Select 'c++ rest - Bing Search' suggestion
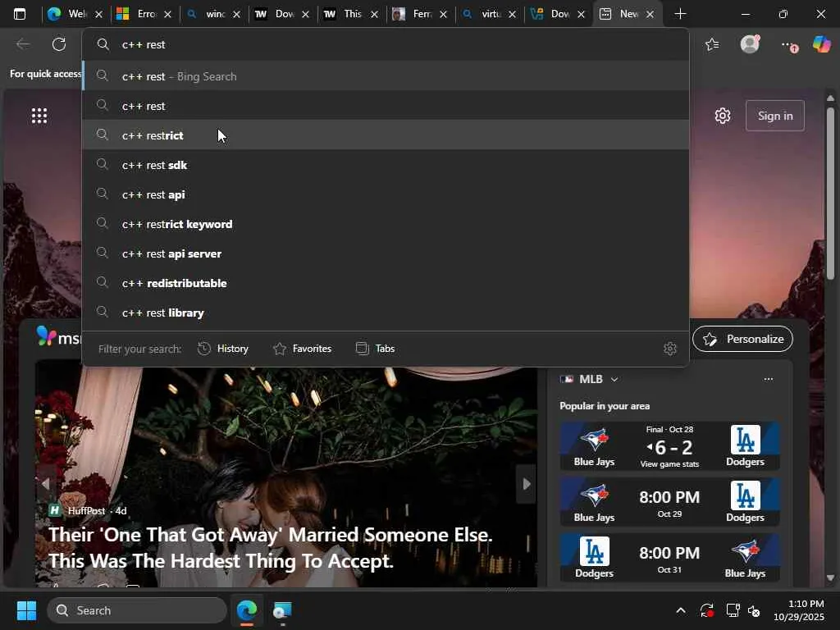840x630 pixels. [386, 76]
